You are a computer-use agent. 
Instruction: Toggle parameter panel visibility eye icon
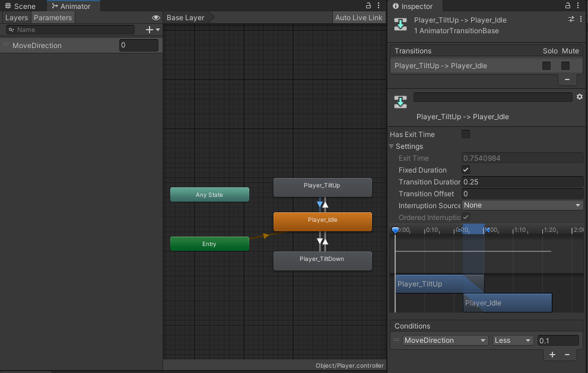point(156,18)
